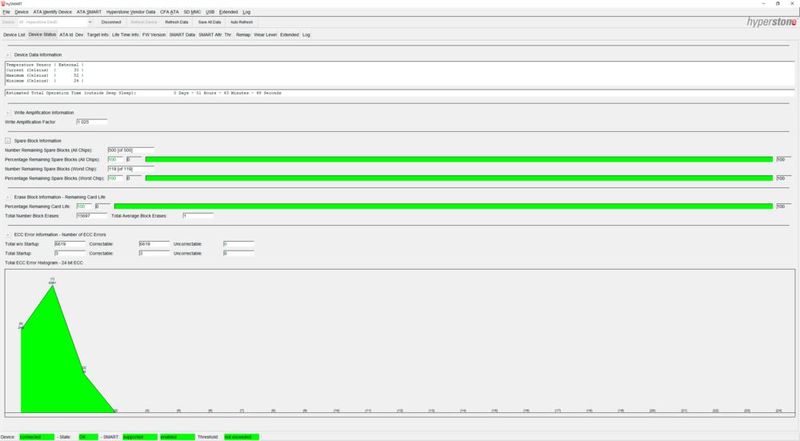Open the ATA Identify Device menu
Viewport: 800px width, 441px height.
[52, 12]
